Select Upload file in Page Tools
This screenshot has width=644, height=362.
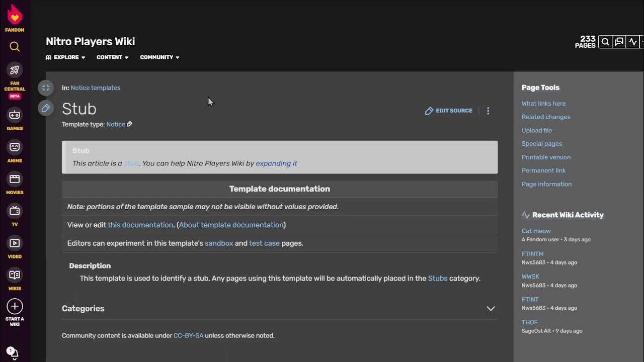pos(537,131)
